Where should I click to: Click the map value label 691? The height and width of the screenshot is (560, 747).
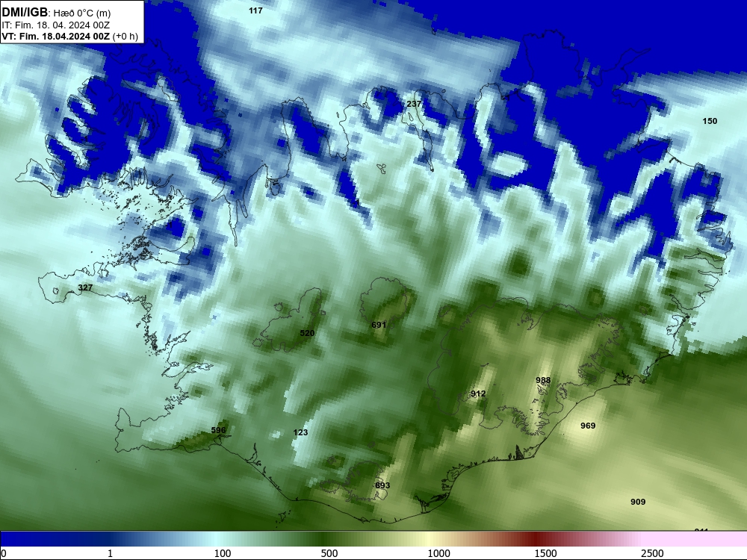(378, 325)
